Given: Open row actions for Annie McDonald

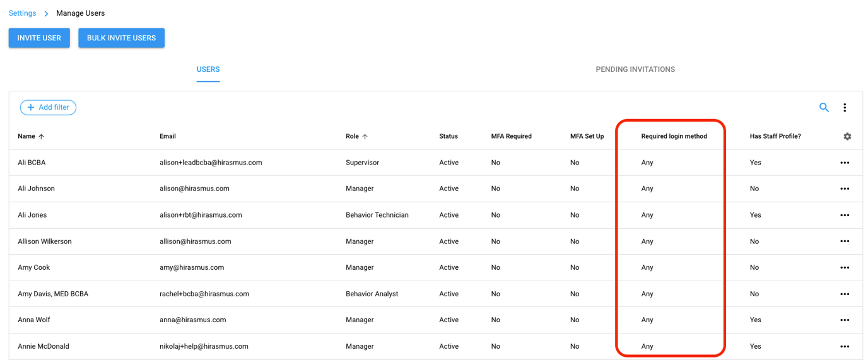Looking at the screenshot, I should [845, 346].
